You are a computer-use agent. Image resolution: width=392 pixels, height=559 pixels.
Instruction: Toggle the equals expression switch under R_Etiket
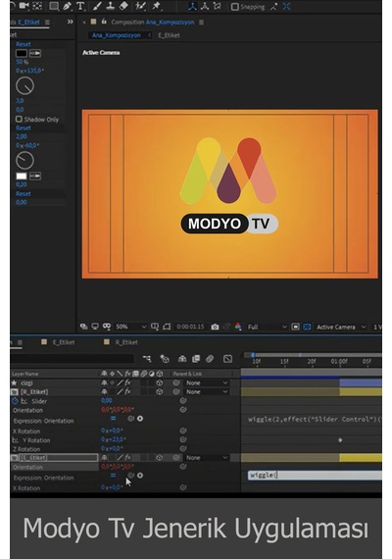[113, 419]
